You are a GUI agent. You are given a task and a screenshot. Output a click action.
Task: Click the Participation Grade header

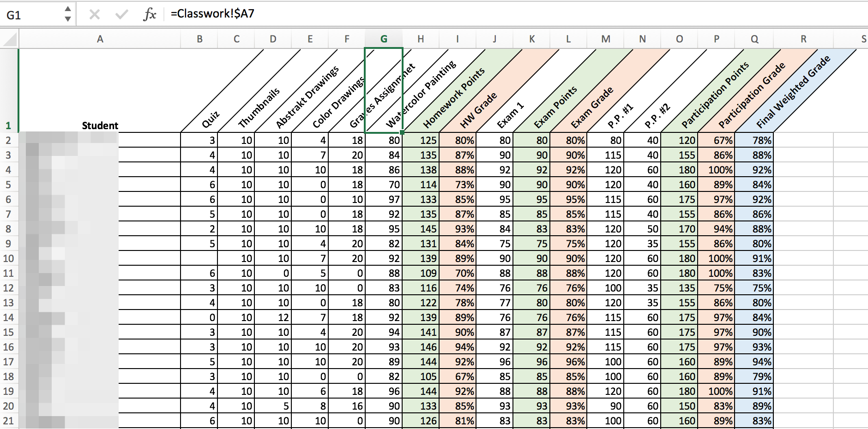point(752,95)
